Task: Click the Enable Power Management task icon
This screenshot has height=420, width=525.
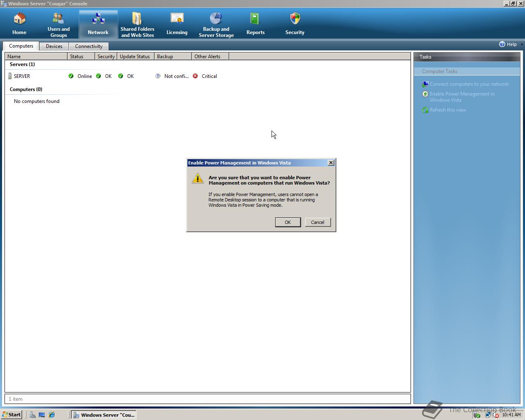Action: tap(425, 94)
